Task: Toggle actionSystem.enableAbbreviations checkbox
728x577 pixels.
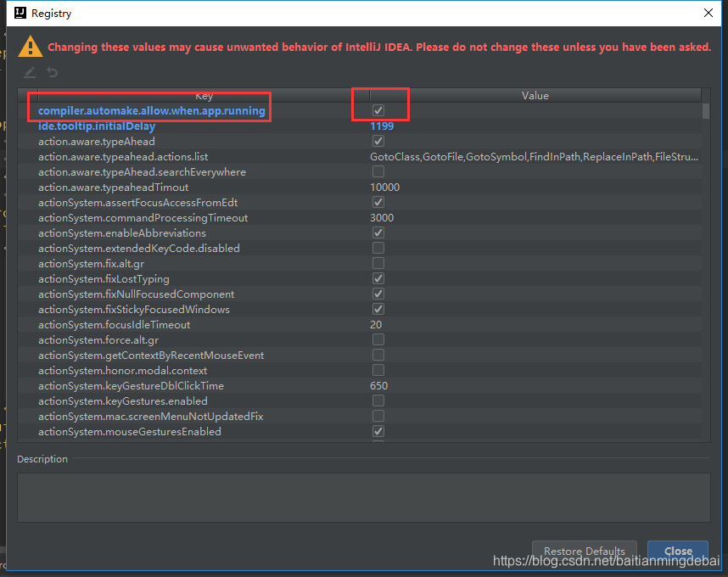Action: [x=378, y=233]
